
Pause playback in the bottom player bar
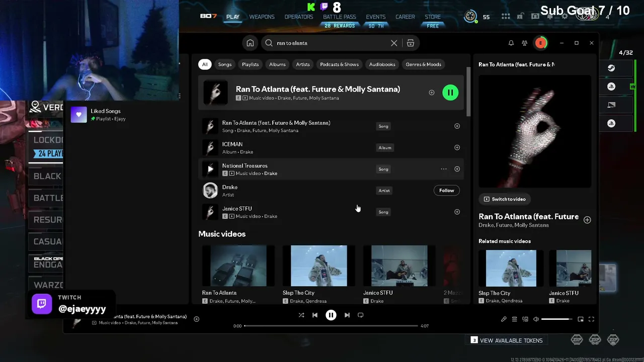pos(331,315)
